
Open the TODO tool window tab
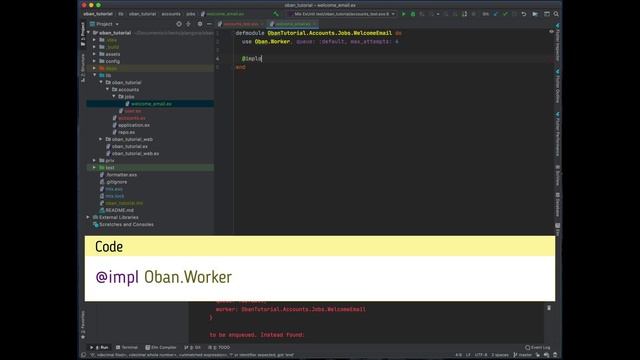pos(219,347)
